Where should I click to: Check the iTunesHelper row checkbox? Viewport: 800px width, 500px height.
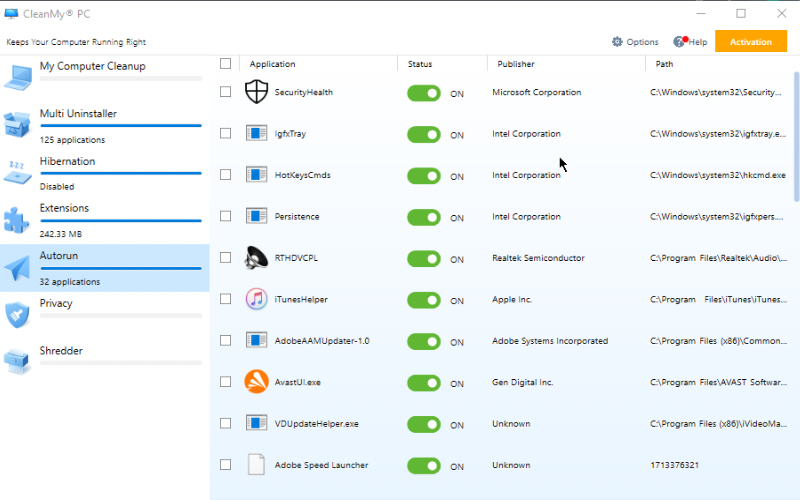[x=226, y=298]
